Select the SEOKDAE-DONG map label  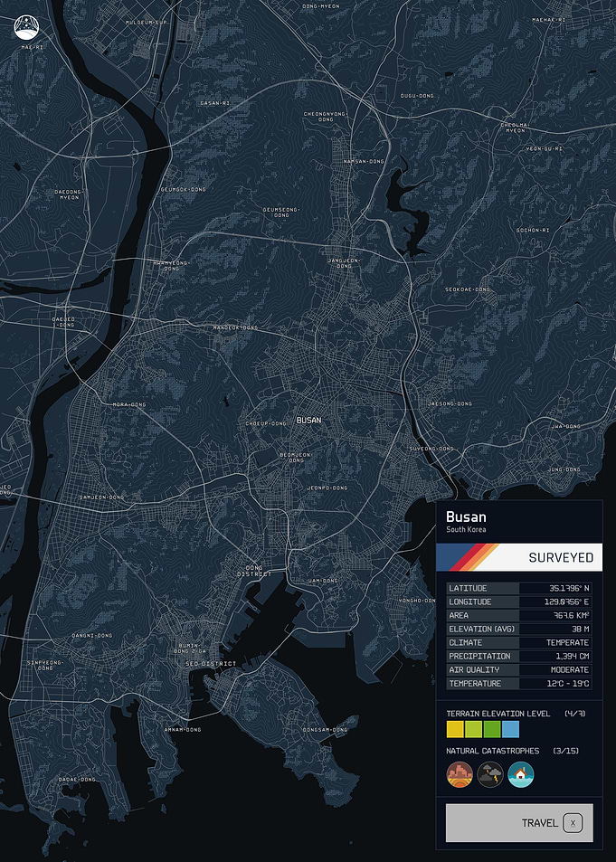point(468,289)
